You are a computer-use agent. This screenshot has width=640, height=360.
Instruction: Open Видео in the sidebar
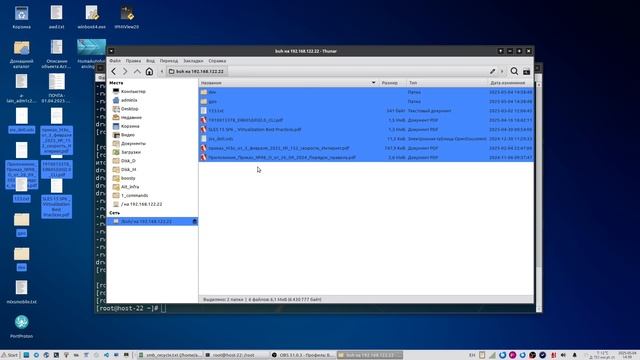click(152, 135)
